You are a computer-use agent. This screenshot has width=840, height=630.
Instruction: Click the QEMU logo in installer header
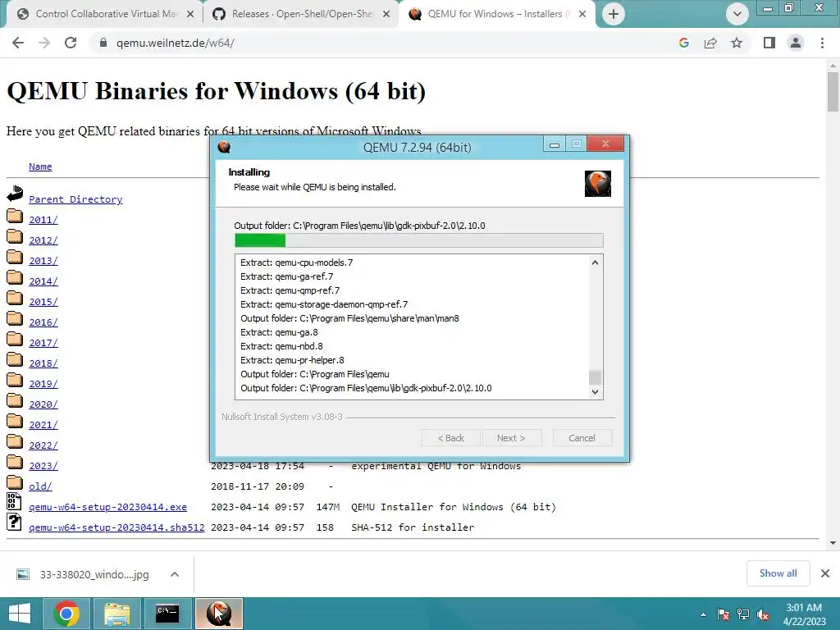click(x=598, y=183)
